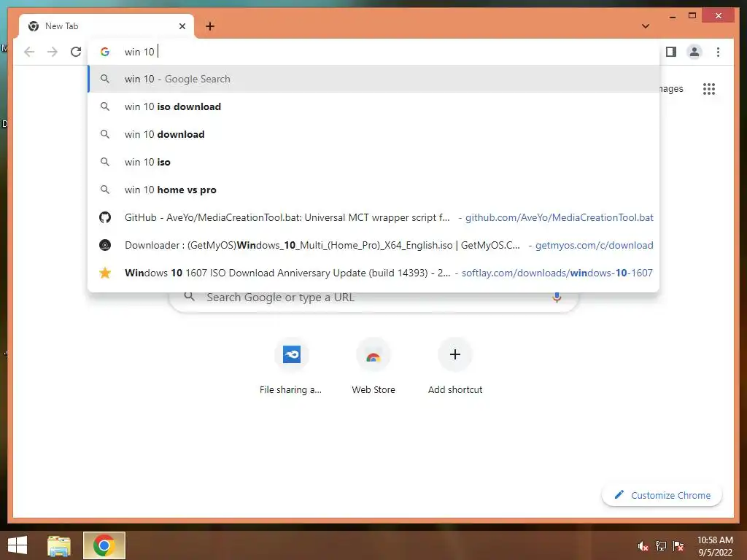Screen dimensions: 747x560
Task: Choose 'win 10 iso download' suggestion
Action: click(373, 106)
